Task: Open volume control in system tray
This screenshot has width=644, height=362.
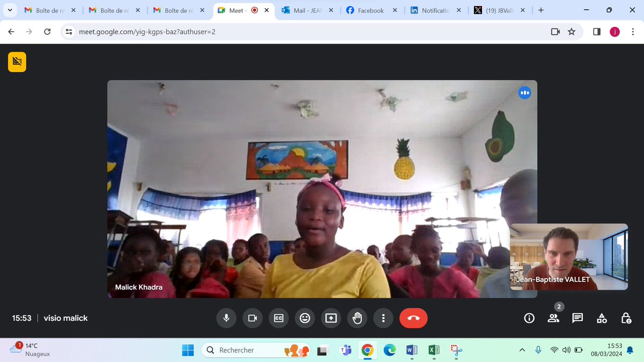Action: click(x=566, y=350)
